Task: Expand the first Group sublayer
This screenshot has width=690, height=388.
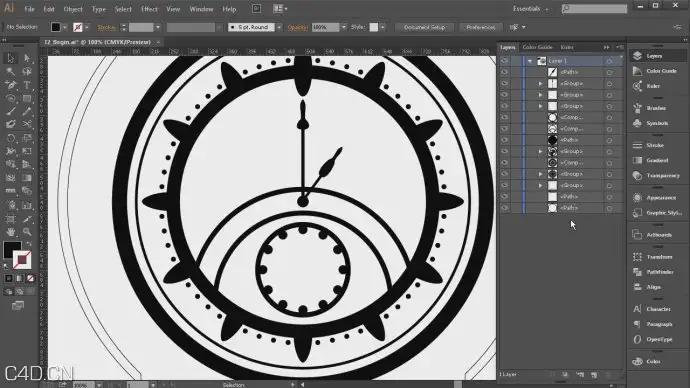Action: [541, 84]
